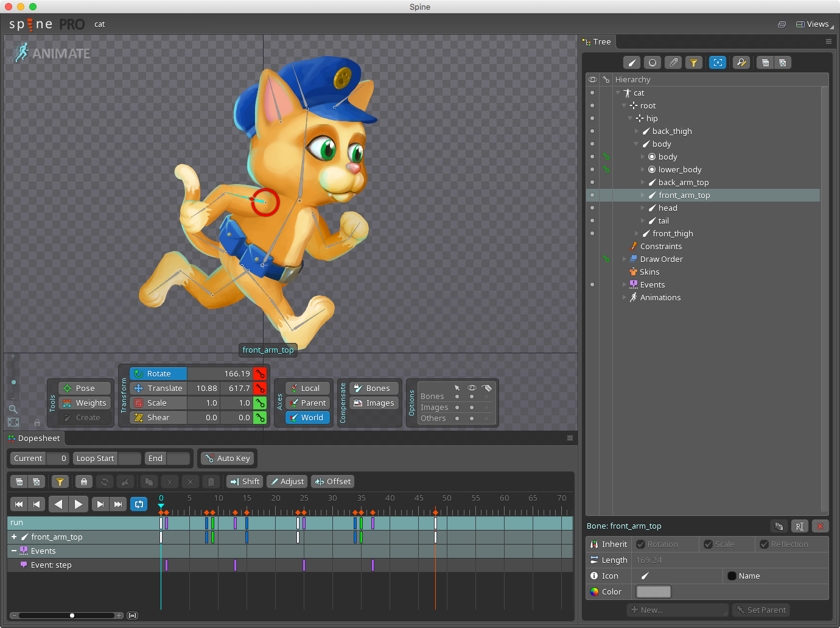Click the Current frame input field
840x628 pixels.
pyautogui.click(x=58, y=458)
